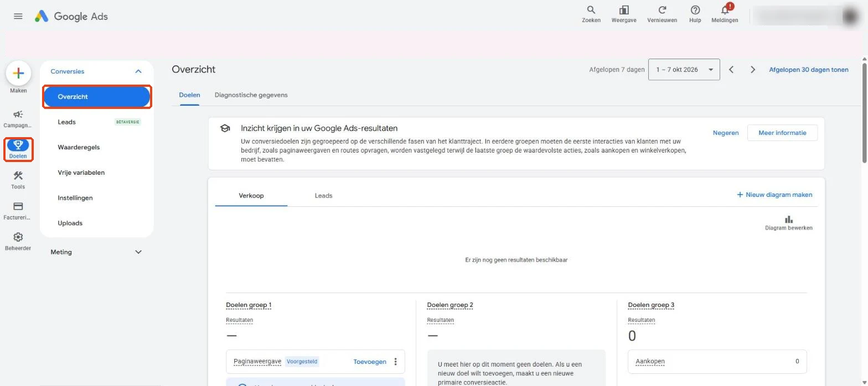The height and width of the screenshot is (386, 868).
Task: Open Campagnes in the sidebar
Action: tap(18, 118)
